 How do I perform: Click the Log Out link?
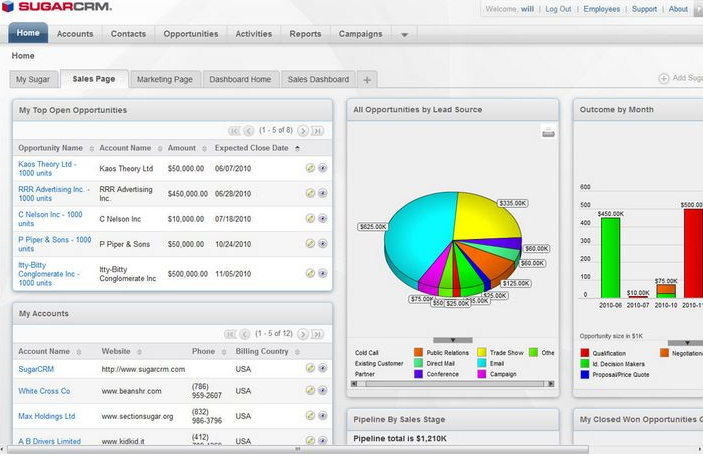point(558,9)
